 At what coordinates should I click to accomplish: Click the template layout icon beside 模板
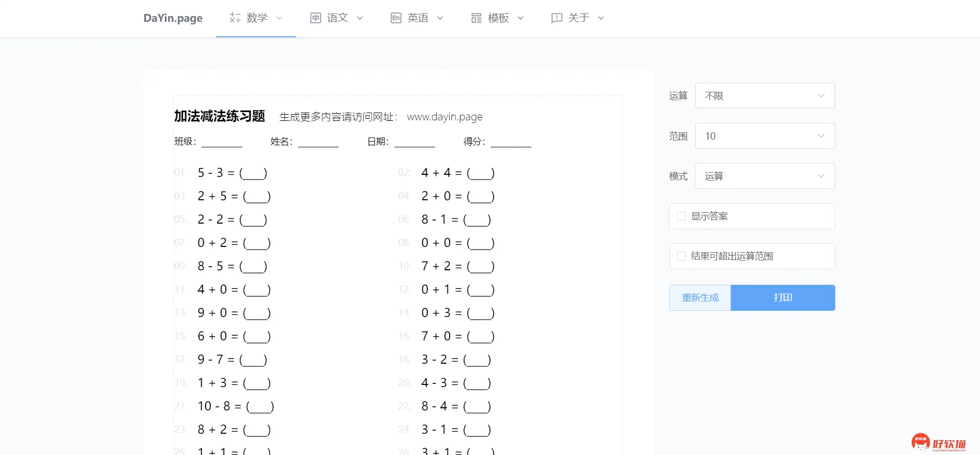(476, 18)
